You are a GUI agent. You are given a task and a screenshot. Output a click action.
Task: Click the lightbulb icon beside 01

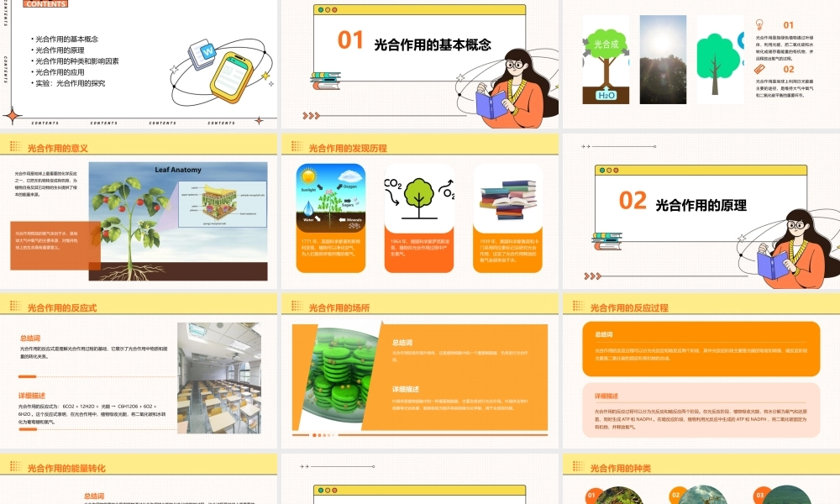(x=759, y=24)
